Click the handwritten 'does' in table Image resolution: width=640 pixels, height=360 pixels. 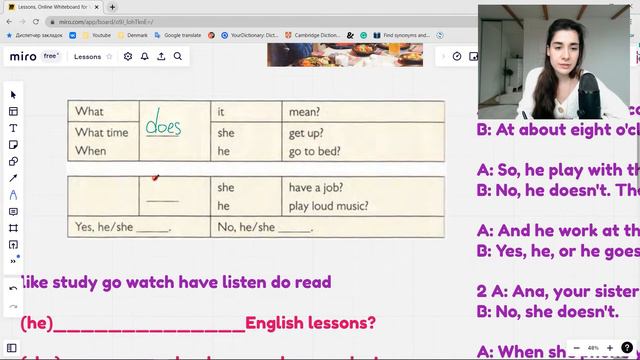click(163, 123)
